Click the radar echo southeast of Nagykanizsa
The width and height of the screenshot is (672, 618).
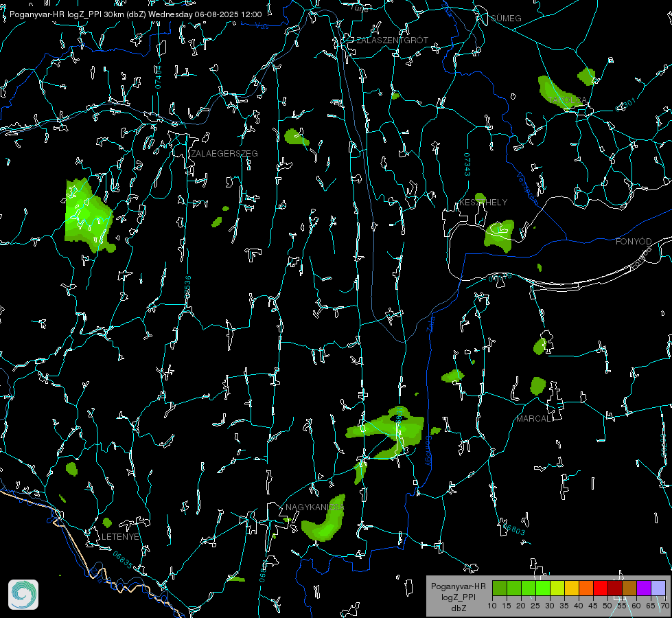[324, 520]
